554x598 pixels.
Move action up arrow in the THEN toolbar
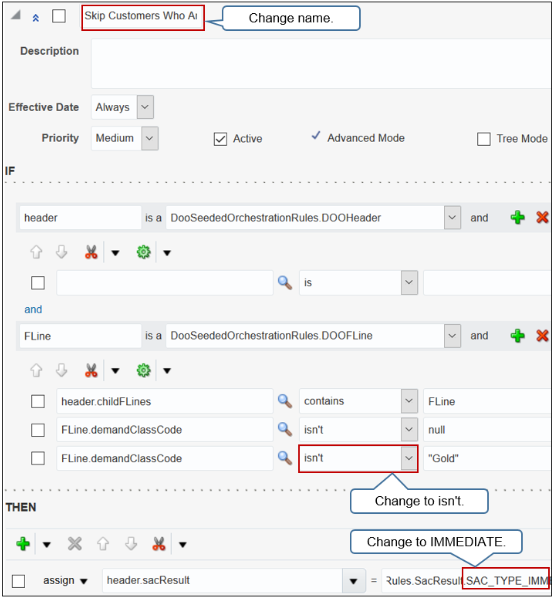(103, 544)
